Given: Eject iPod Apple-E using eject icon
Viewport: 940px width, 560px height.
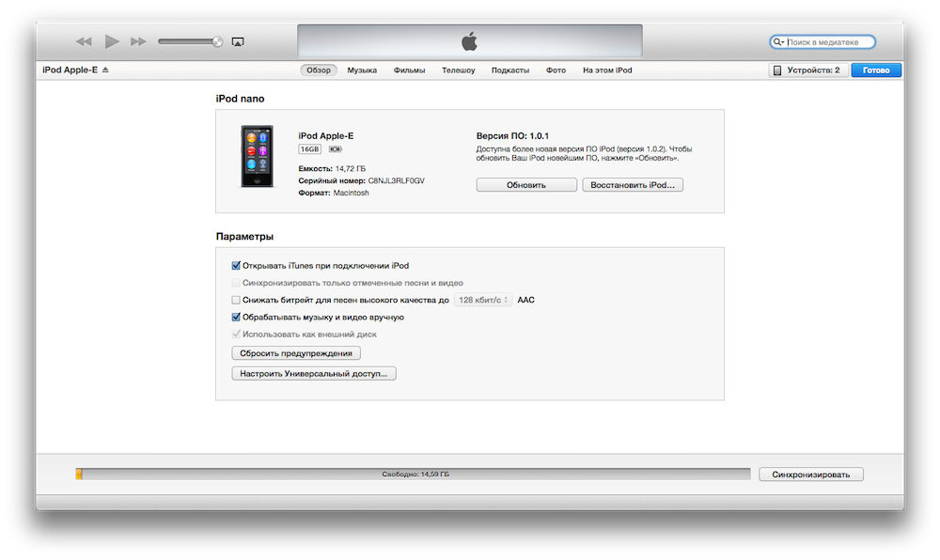Looking at the screenshot, I should (105, 70).
